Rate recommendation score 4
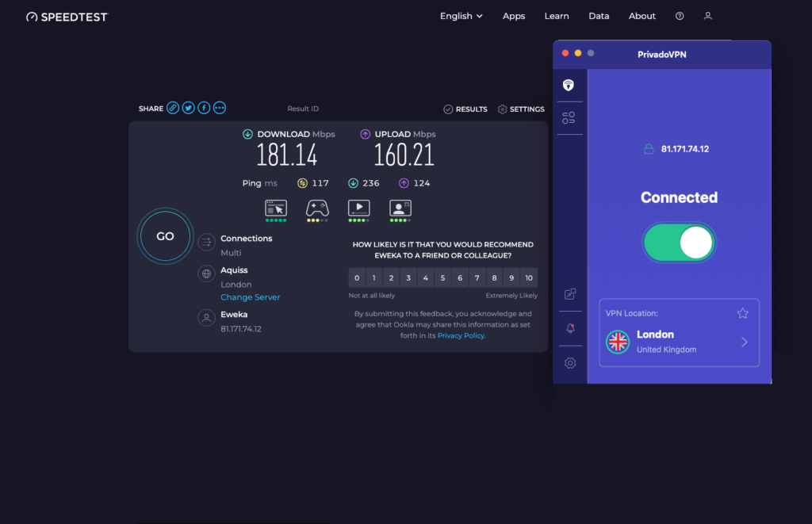The height and width of the screenshot is (524, 812). click(426, 278)
